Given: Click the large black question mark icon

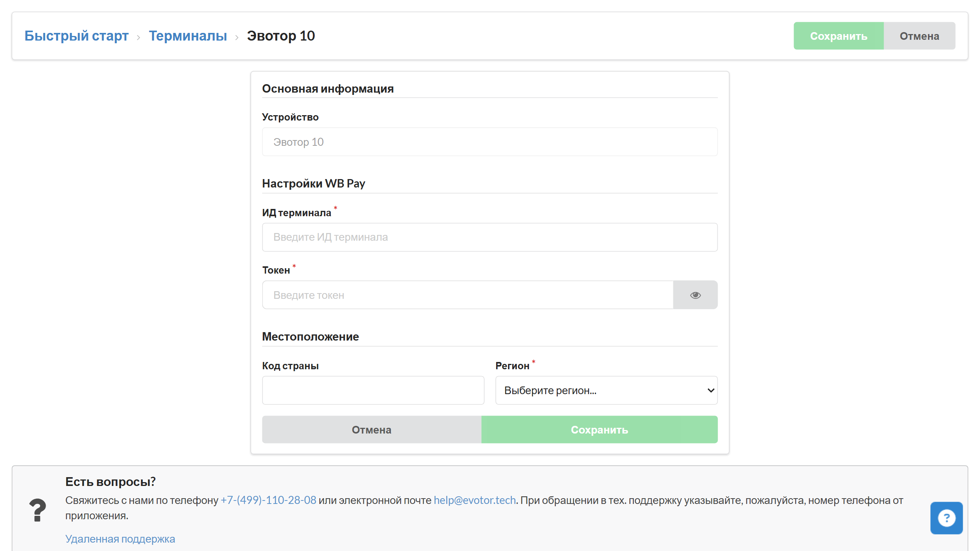Looking at the screenshot, I should [x=38, y=510].
